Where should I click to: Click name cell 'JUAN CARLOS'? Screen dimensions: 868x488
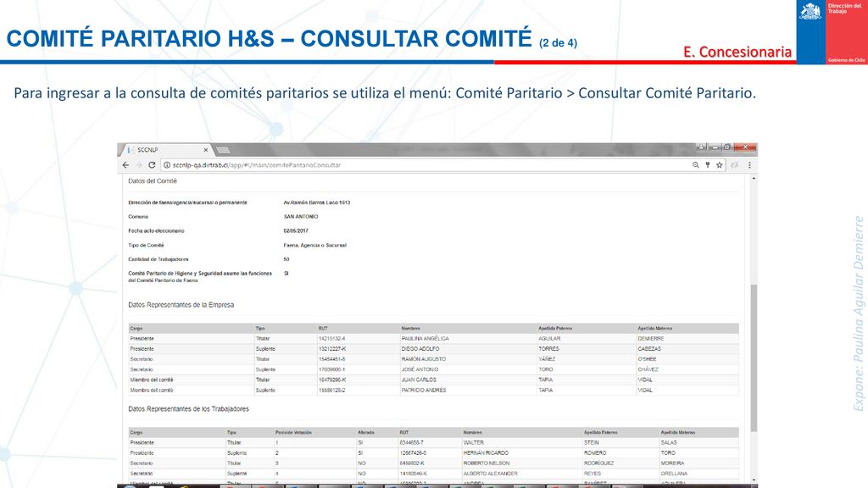(419, 380)
